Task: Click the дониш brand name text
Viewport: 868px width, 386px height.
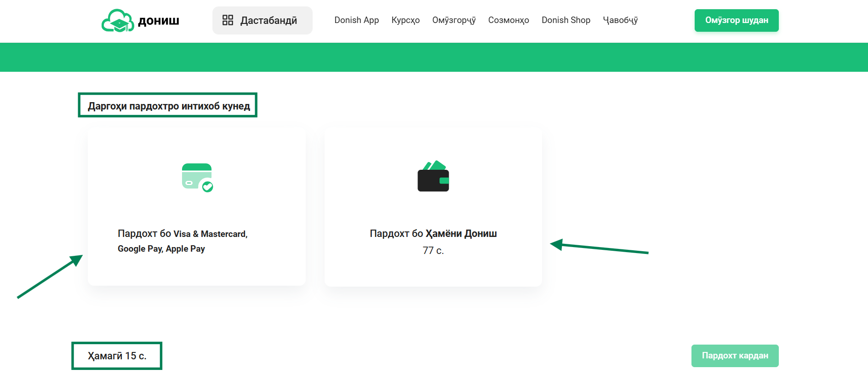Action: coord(159,21)
